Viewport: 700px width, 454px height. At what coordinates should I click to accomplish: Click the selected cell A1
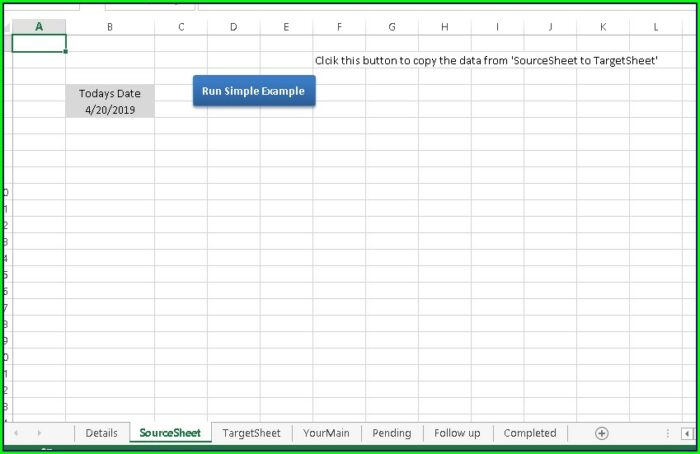point(39,43)
